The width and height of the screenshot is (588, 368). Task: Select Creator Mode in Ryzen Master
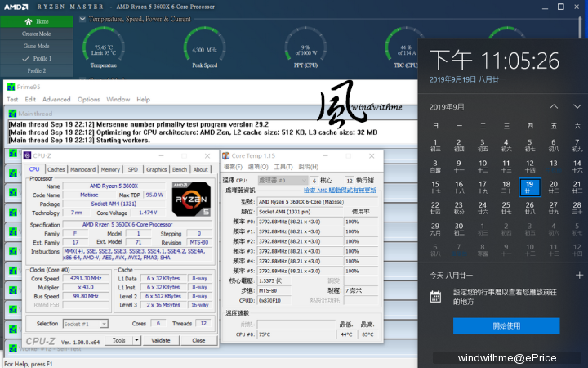click(x=37, y=34)
